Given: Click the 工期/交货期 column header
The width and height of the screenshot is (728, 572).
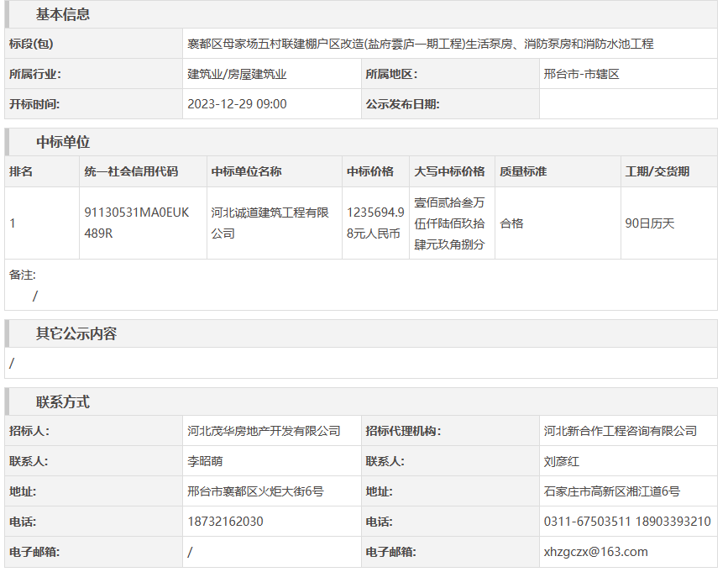Looking at the screenshot, I should tap(657, 171).
